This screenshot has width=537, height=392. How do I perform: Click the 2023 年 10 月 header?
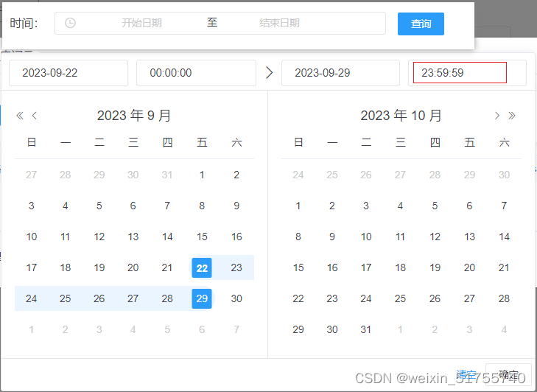(401, 116)
